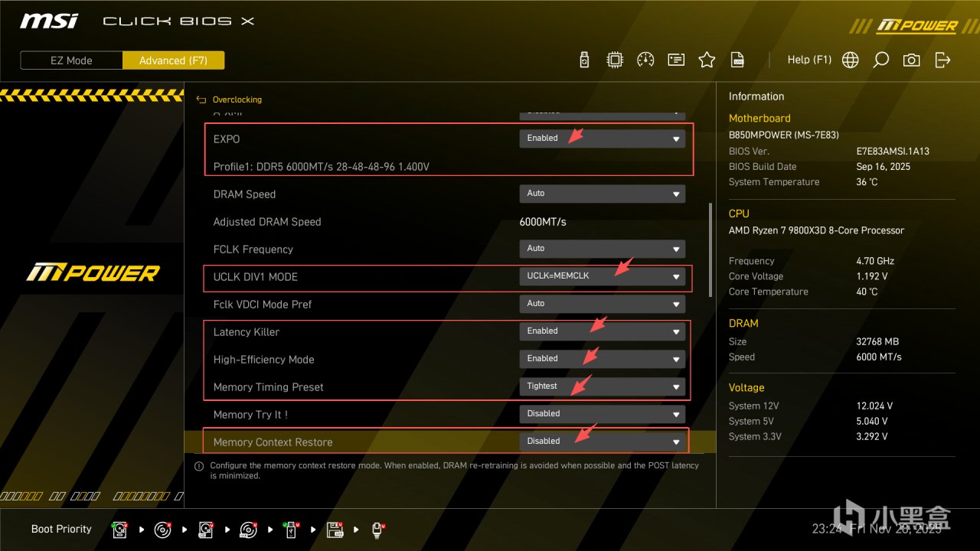Select the hard disk boot device icon

click(x=120, y=530)
